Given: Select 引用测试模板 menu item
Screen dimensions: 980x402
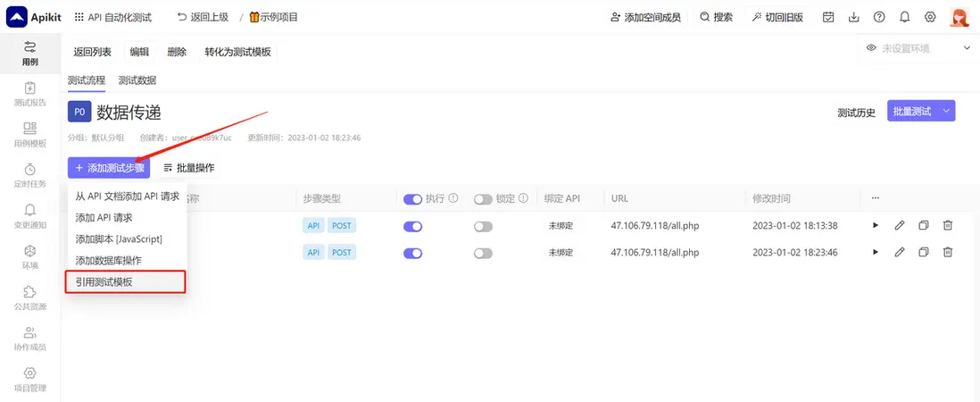Looking at the screenshot, I should 126,282.
